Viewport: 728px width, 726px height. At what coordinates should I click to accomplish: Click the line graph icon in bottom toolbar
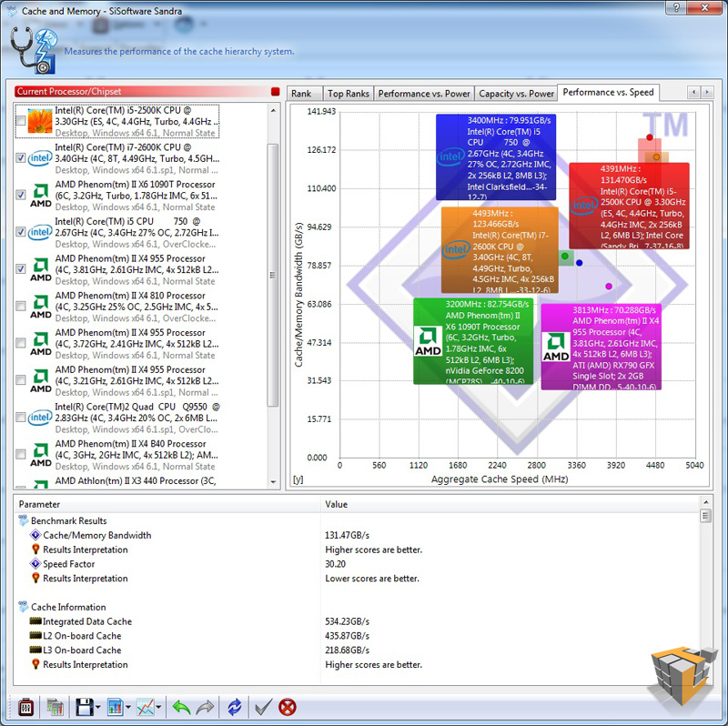[146, 708]
